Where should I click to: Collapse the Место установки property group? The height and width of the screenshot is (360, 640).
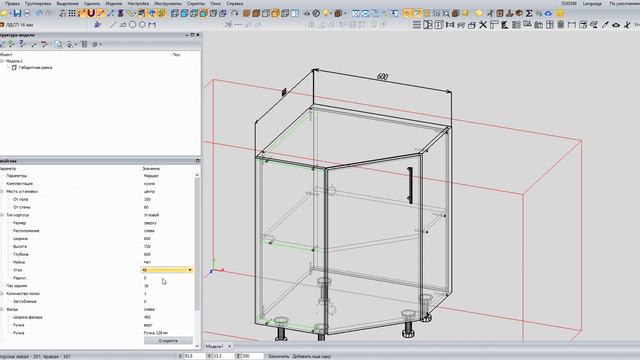tap(2, 191)
